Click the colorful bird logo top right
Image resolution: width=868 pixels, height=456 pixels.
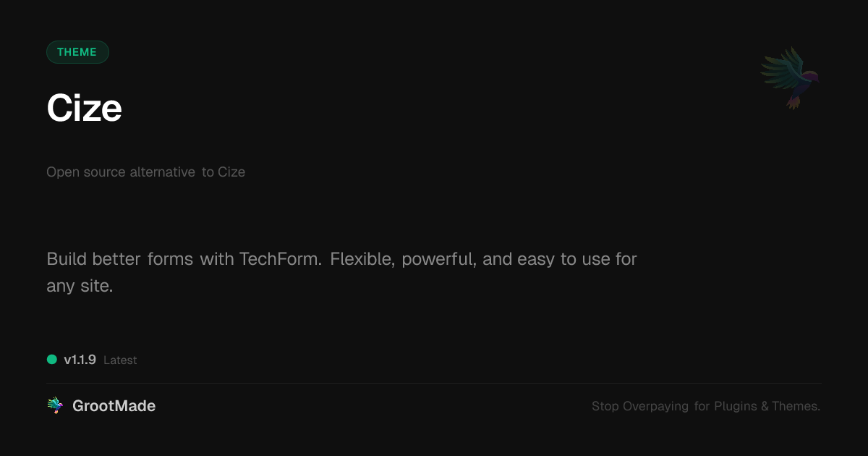coord(790,78)
